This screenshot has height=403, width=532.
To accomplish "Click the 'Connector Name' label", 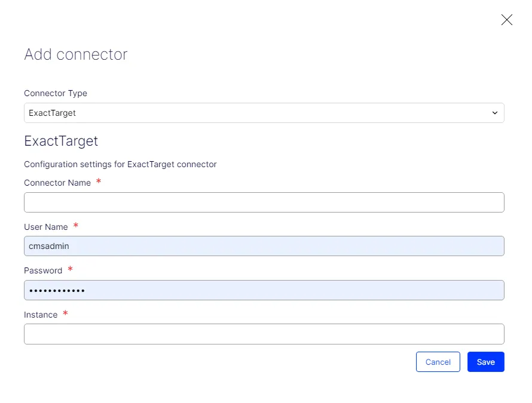I will 57,183.
